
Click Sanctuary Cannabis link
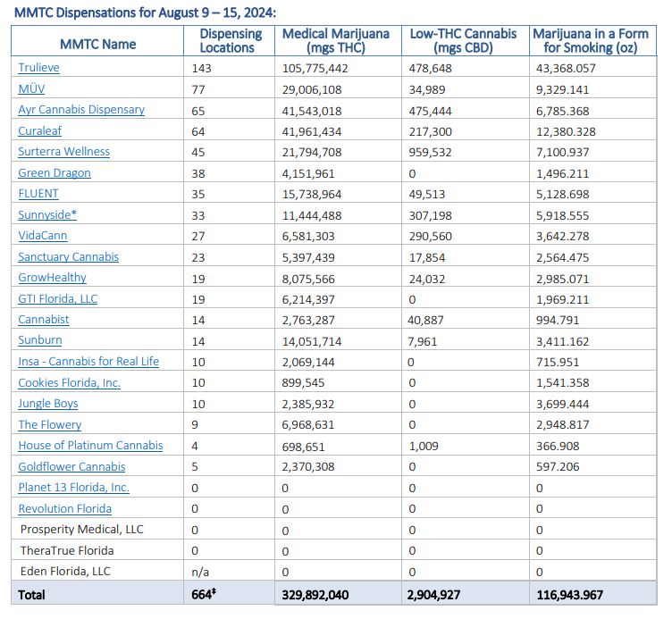click(68, 257)
